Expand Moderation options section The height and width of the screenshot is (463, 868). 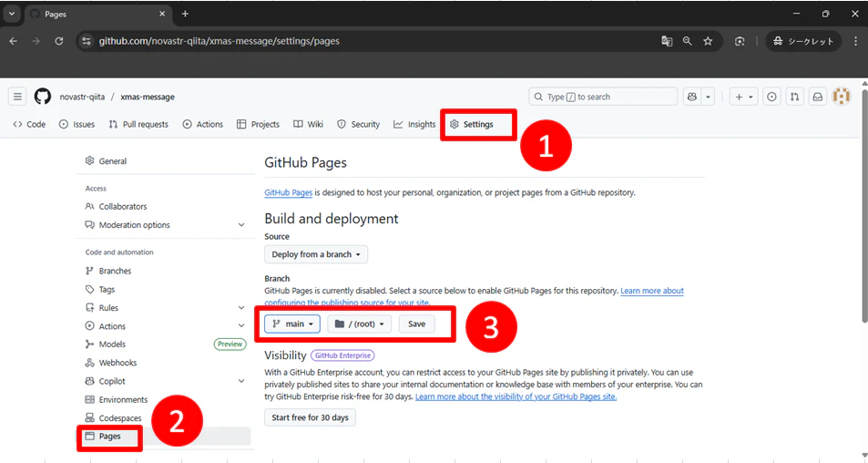(166, 225)
